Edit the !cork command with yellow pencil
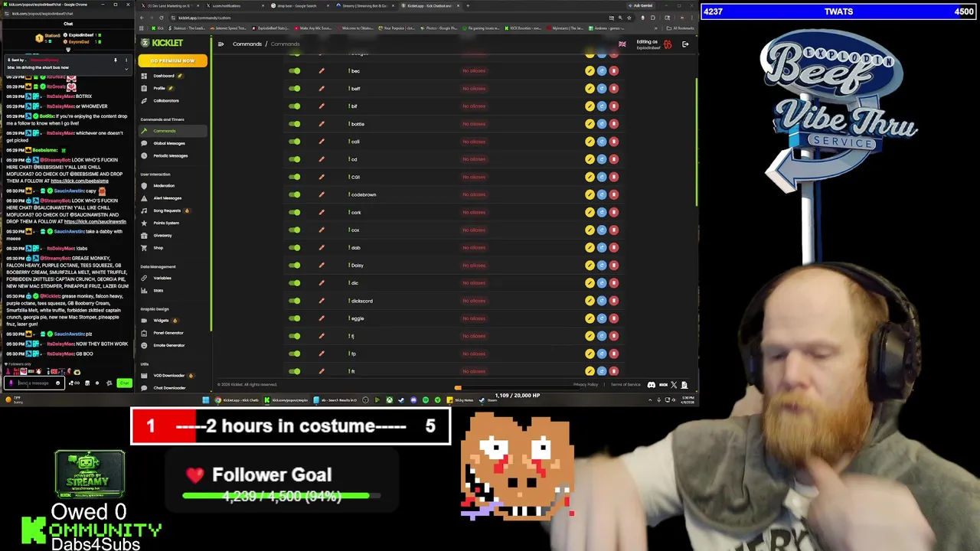980x551 pixels. coord(590,212)
